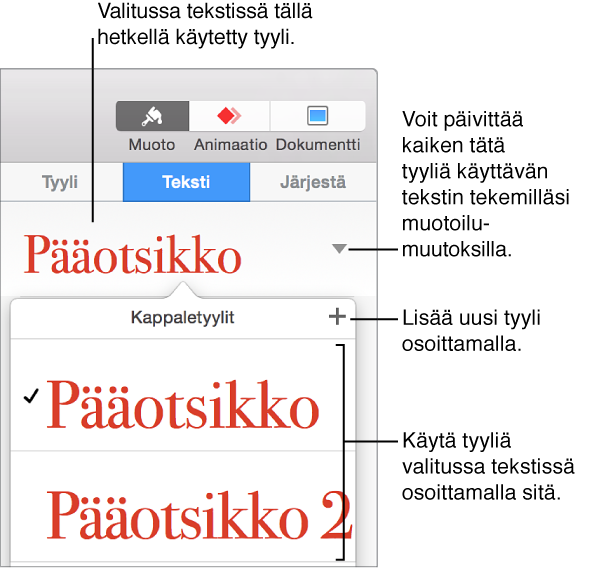Click the 'Valitussa tekstissä tällä hetkellä' callout
Viewport: 590px width, 570px height.
[x=205, y=24]
